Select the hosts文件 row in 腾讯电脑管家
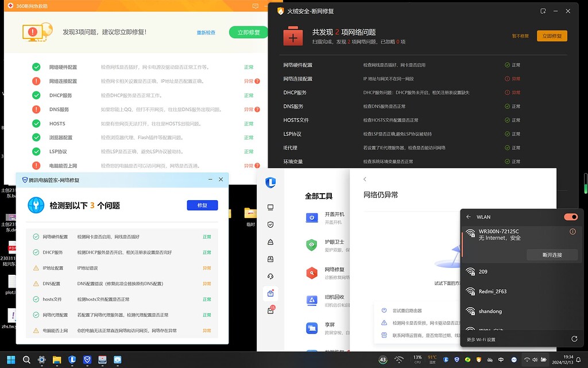This screenshot has height=368, width=588. click(x=122, y=299)
